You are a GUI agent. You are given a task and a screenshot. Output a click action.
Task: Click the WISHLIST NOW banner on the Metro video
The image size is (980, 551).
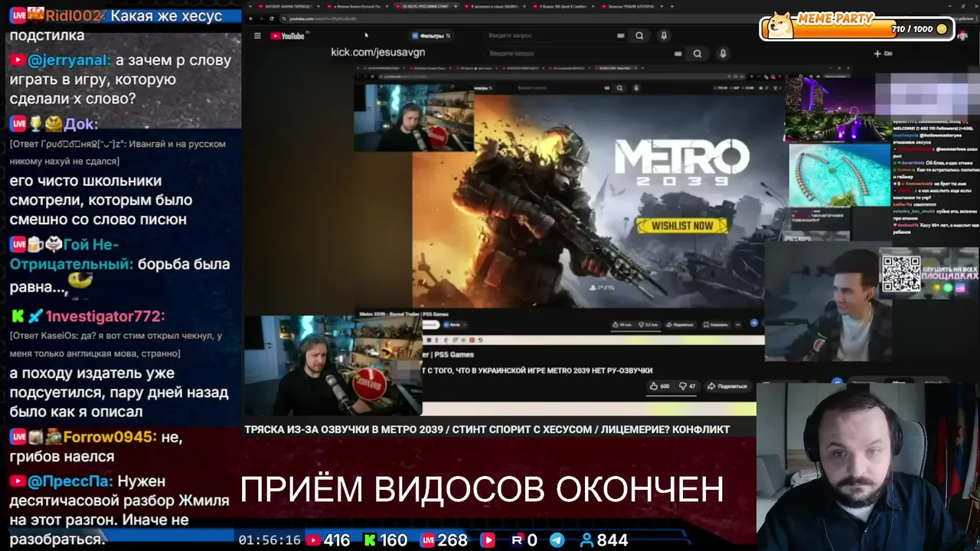[681, 226]
